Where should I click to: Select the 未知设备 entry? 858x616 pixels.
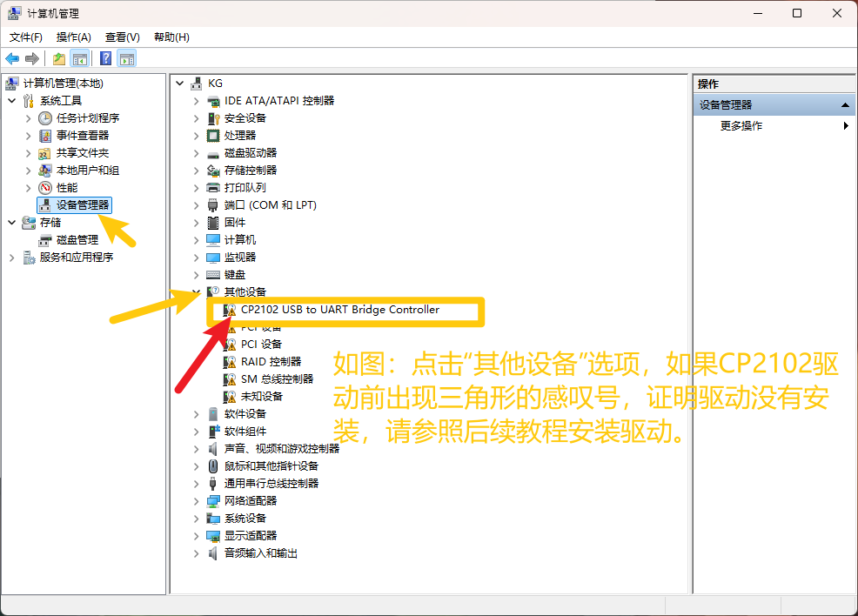262,397
